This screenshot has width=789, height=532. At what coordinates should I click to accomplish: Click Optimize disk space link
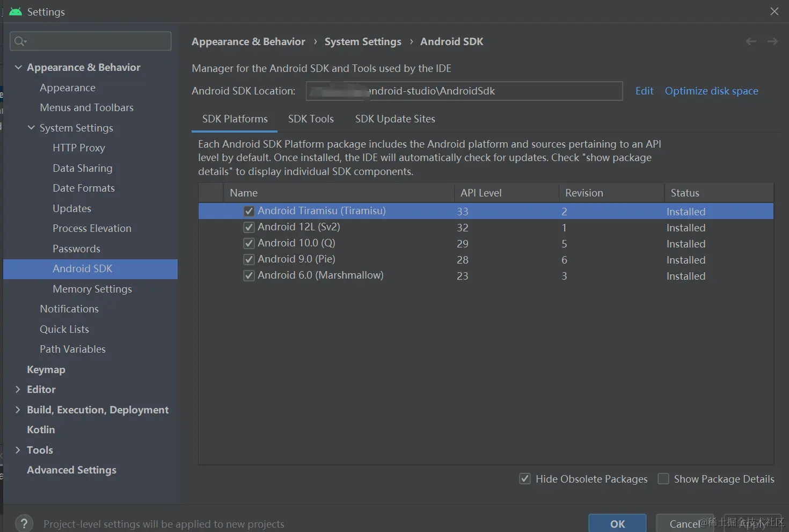(x=711, y=91)
